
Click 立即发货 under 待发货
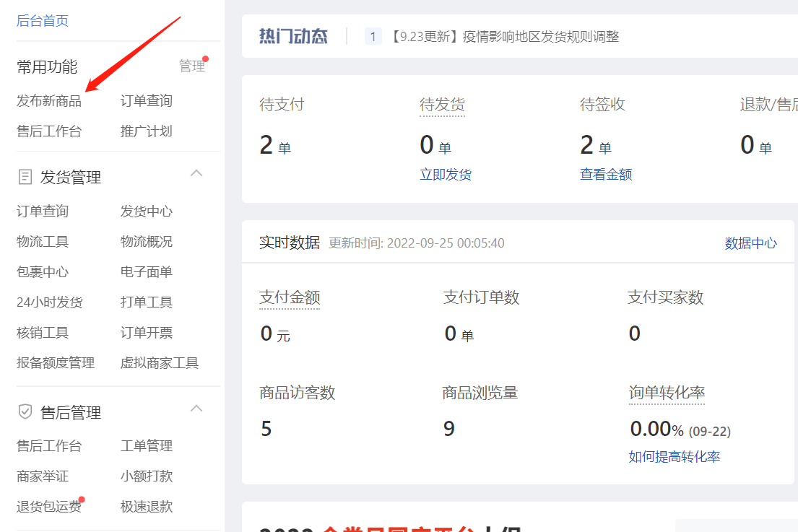(x=446, y=175)
